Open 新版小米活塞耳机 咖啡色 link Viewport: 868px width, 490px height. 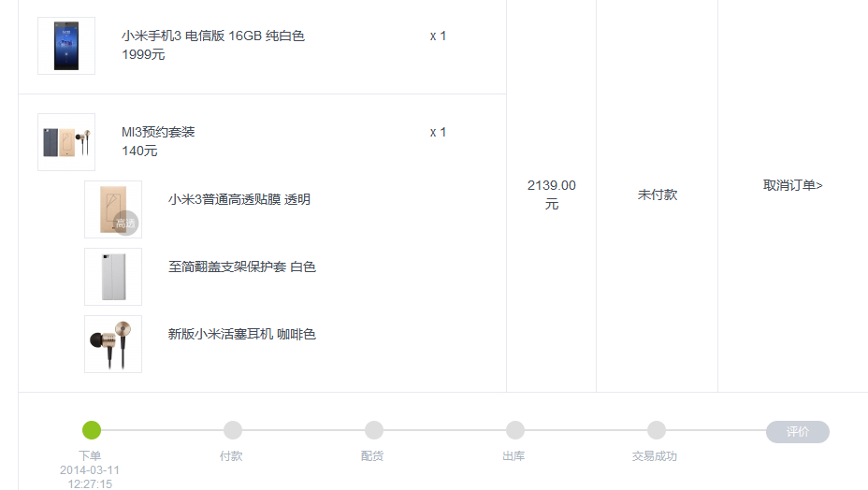pos(242,335)
